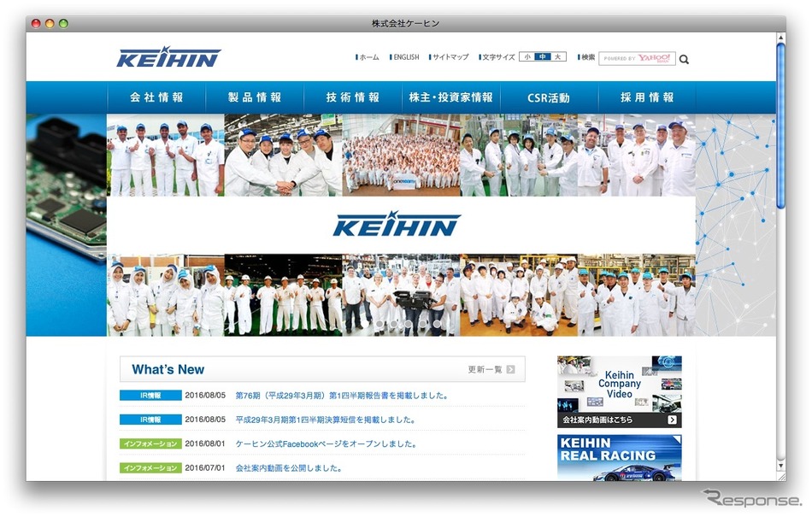Set font size to large (大)
Screen dimensions: 812x517
coord(557,57)
